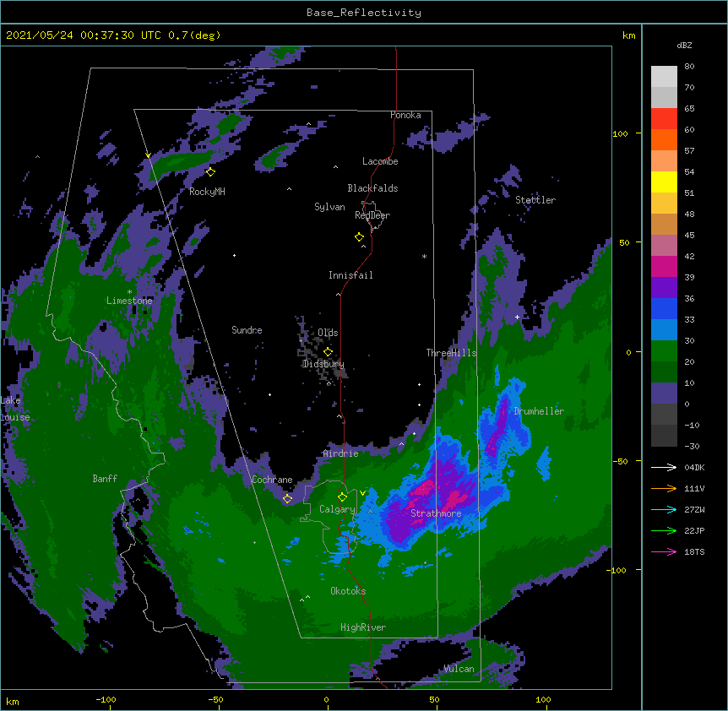Select the 0 dBZ slate-purple swatch
The height and width of the screenshot is (711, 728).
click(664, 393)
